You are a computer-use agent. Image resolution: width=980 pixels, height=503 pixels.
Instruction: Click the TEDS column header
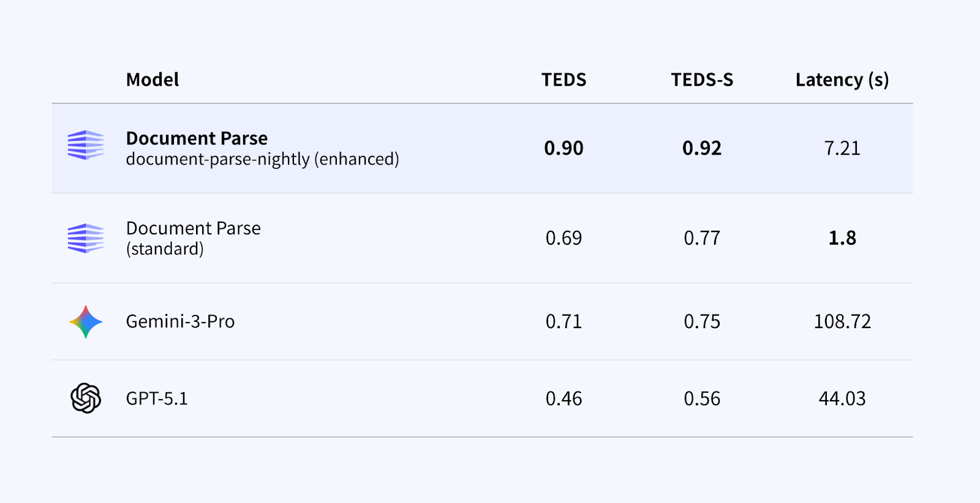(x=563, y=80)
